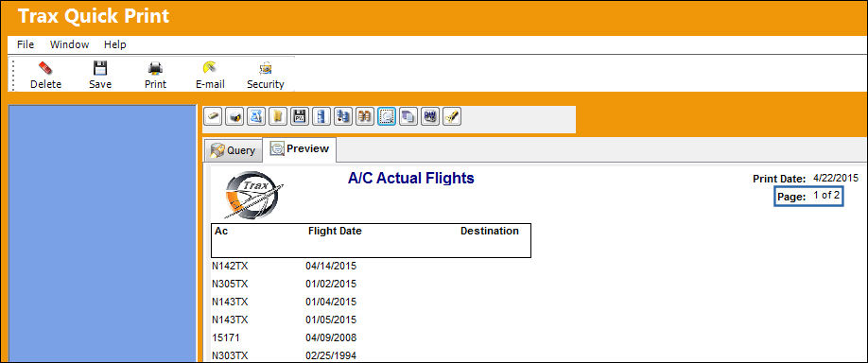Click the Save floppy disk icon

tap(99, 69)
